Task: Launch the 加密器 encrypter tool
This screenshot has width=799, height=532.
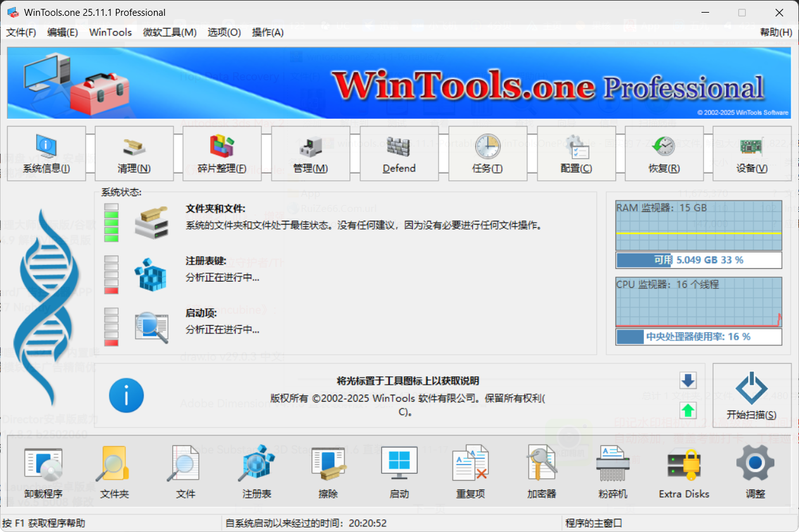Action: (x=542, y=472)
